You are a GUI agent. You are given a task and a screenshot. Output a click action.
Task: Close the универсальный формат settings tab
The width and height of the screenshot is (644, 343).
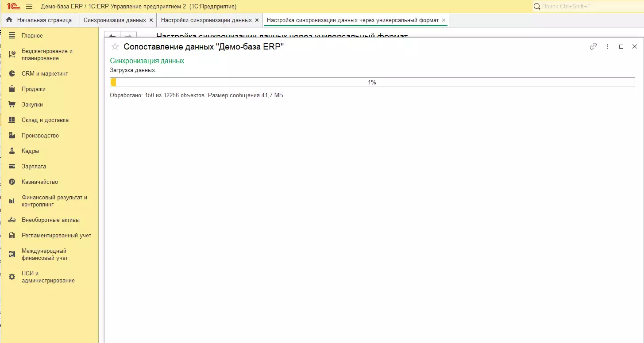[443, 20]
